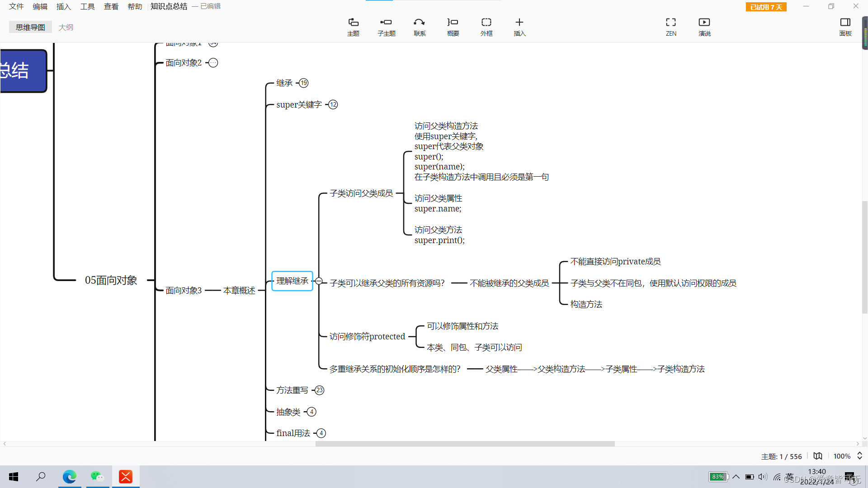Screen dimensions: 868x488
Task: Open the 工具 menu
Action: click(x=87, y=6)
